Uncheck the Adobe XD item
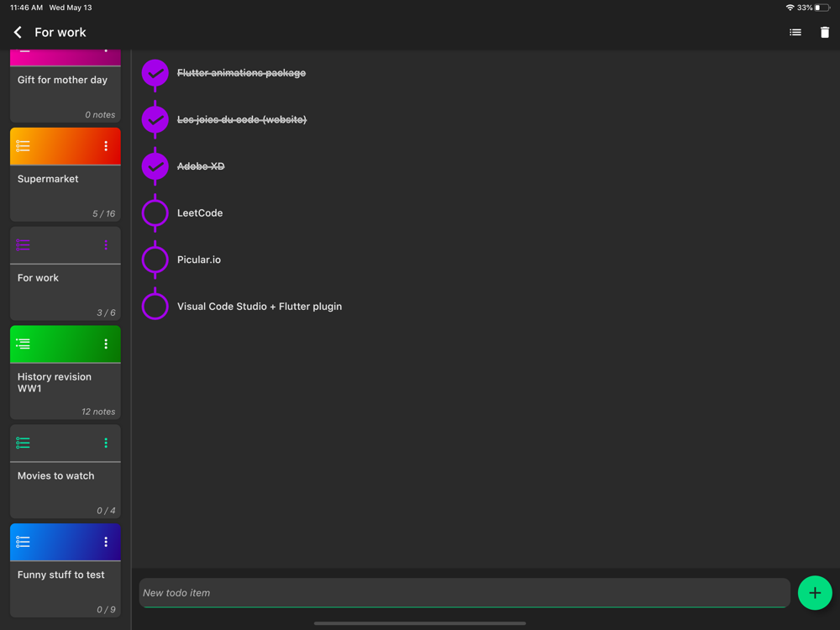 click(x=155, y=166)
